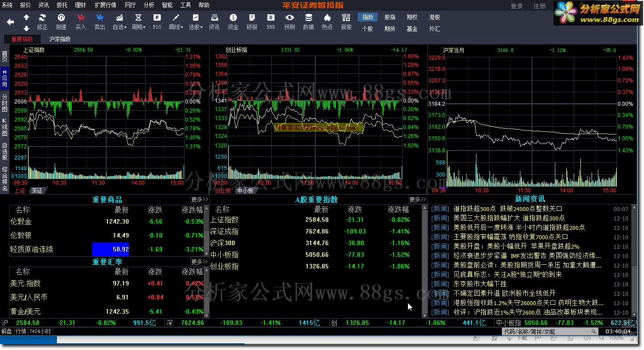This screenshot has width=644, height=350.
Task: Open the 测速 speed test tool
Action: coord(61,22)
